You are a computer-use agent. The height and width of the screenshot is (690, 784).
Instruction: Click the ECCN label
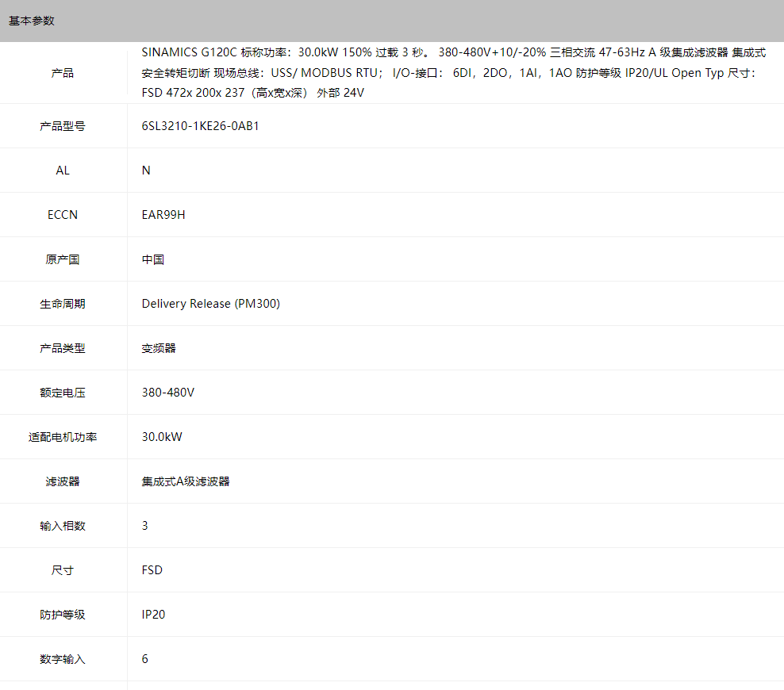63,215
